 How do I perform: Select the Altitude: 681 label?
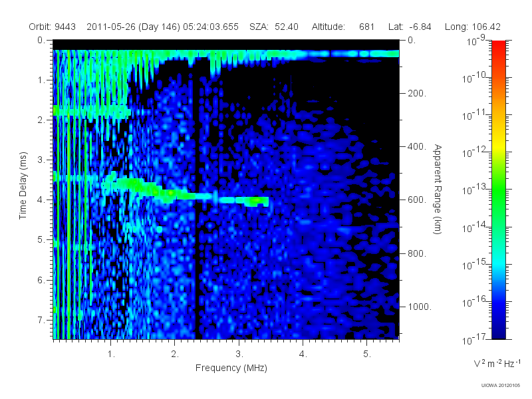click(343, 27)
